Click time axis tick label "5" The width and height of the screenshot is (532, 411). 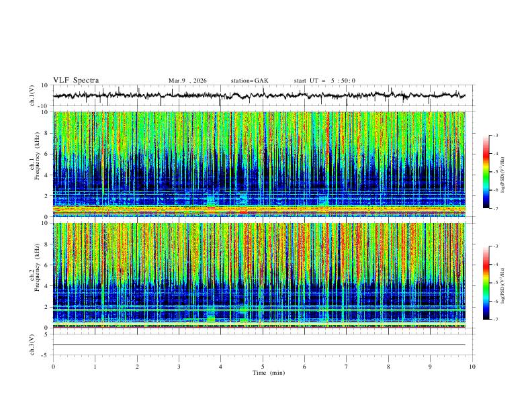263,367
